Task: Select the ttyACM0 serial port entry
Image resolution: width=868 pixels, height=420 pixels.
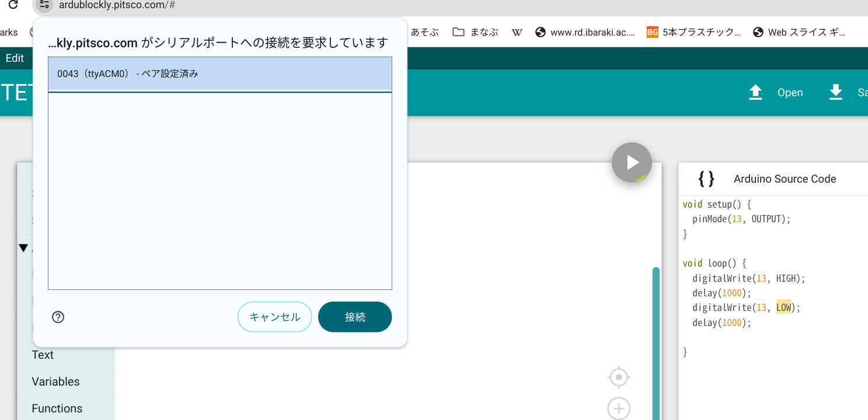Action: pyautogui.click(x=220, y=73)
